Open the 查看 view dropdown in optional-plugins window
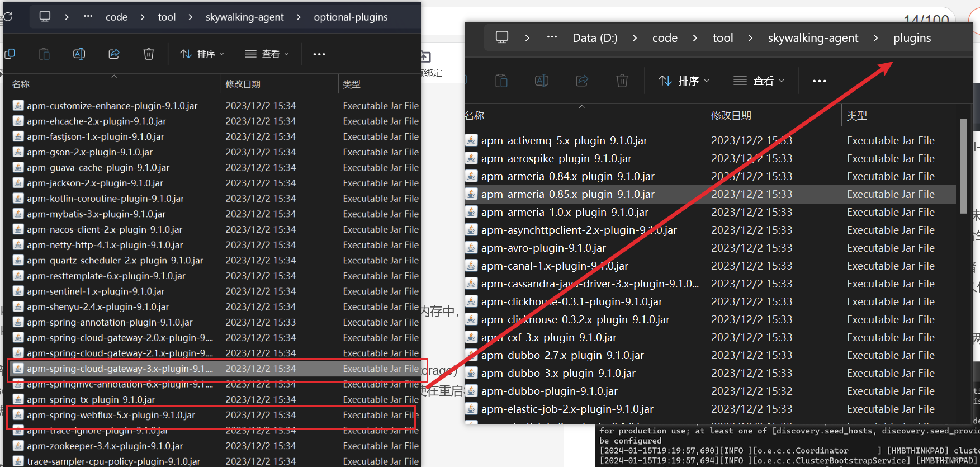This screenshot has height=467, width=980. tap(267, 54)
